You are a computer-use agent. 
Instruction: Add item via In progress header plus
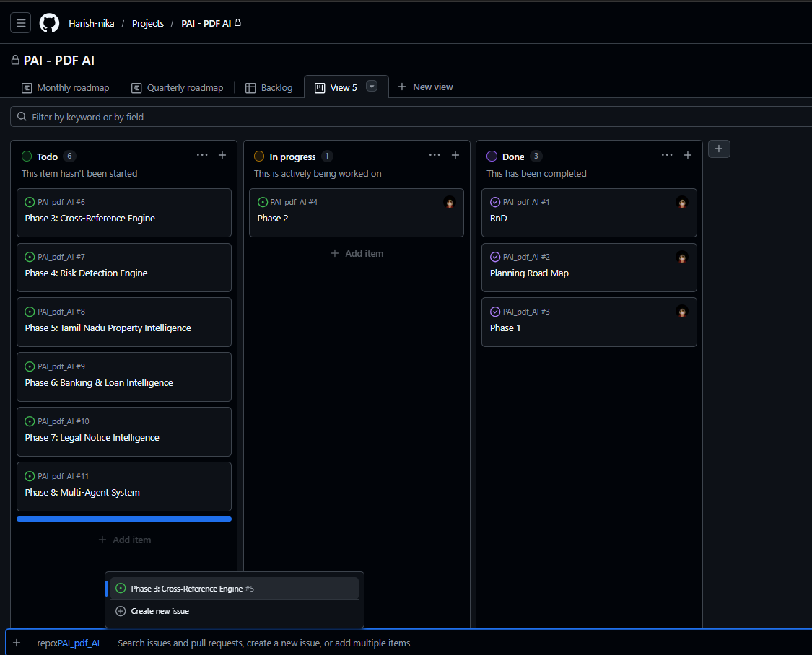pos(455,155)
